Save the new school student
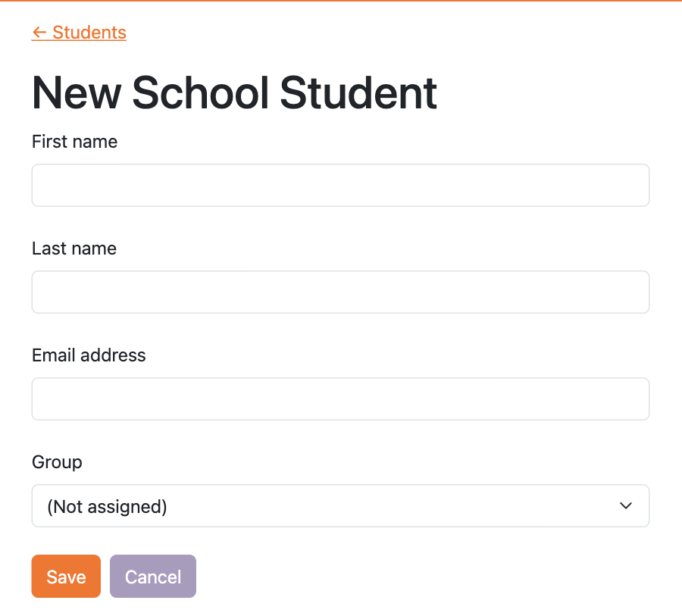This screenshot has height=616, width=682. click(66, 577)
